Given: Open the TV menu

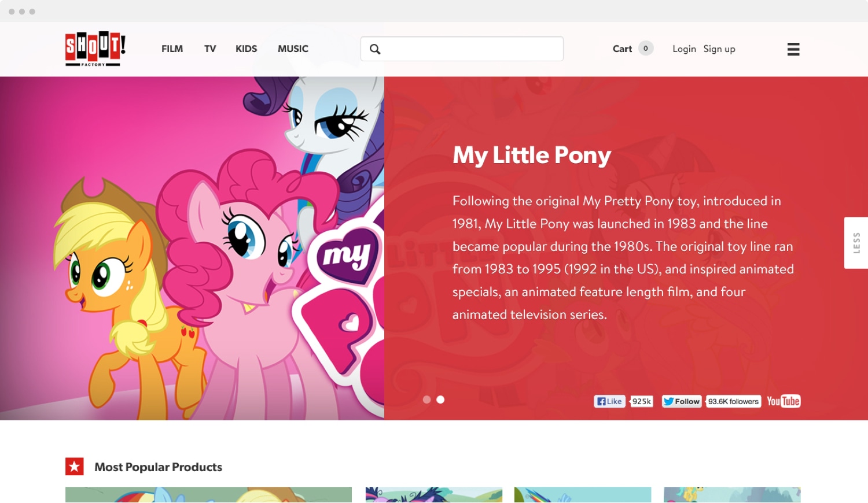Looking at the screenshot, I should click(210, 49).
